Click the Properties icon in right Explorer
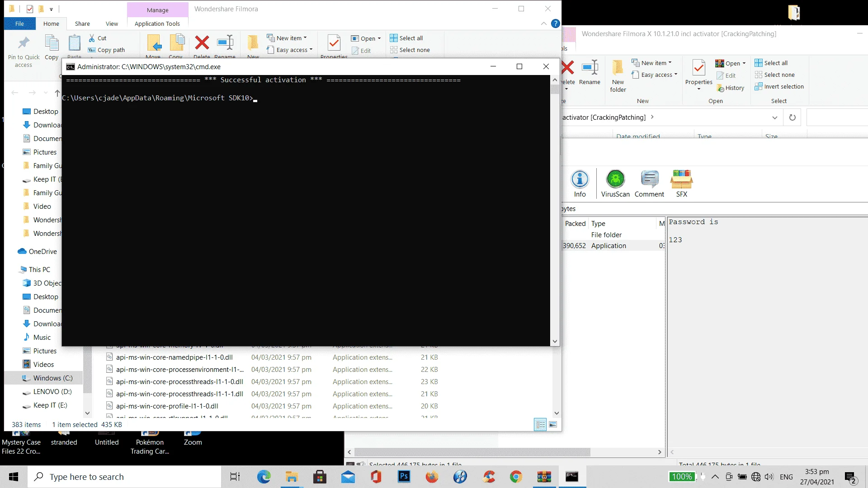Viewport: 868px width, 488px height. click(x=698, y=75)
